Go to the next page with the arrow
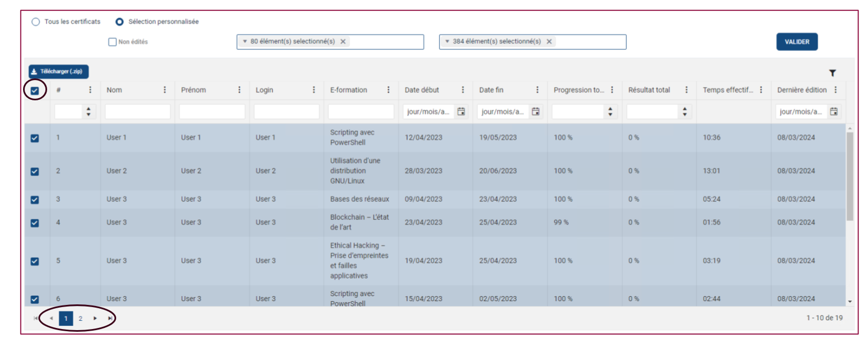Image resolution: width=868 pixels, height=340 pixels. click(x=95, y=318)
